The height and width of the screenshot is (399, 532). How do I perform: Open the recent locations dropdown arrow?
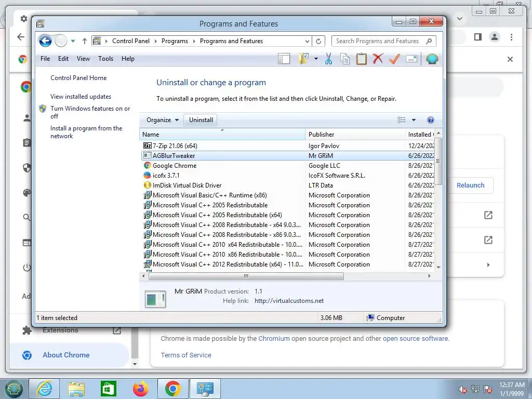[x=73, y=41]
